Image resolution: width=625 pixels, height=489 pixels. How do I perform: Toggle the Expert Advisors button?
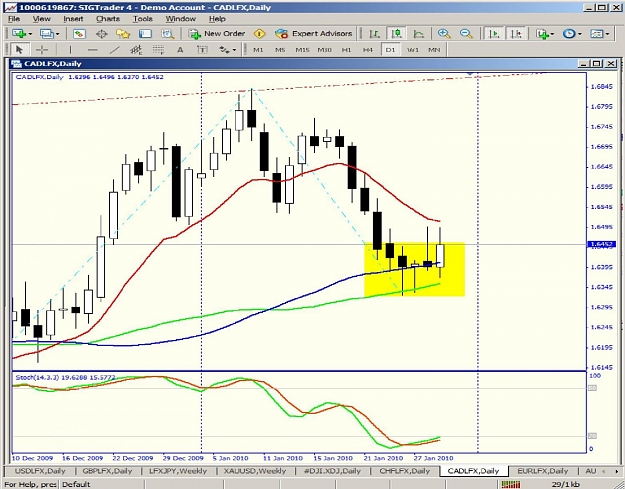tap(314, 34)
